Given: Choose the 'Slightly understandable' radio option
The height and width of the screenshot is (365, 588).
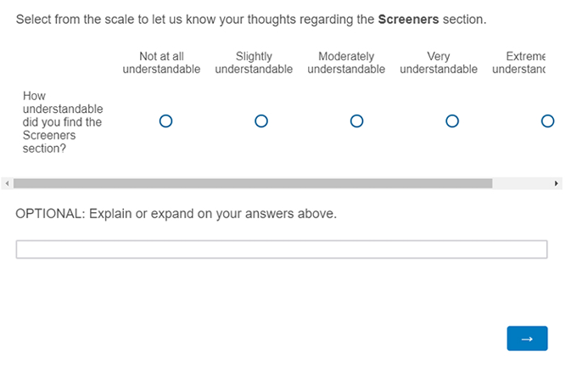Looking at the screenshot, I should point(261,121).
